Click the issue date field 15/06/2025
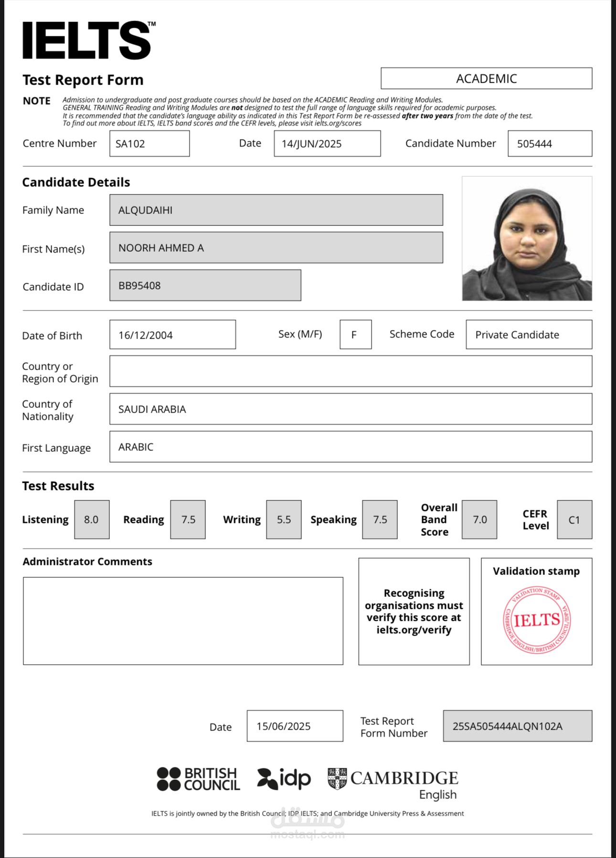 [295, 726]
